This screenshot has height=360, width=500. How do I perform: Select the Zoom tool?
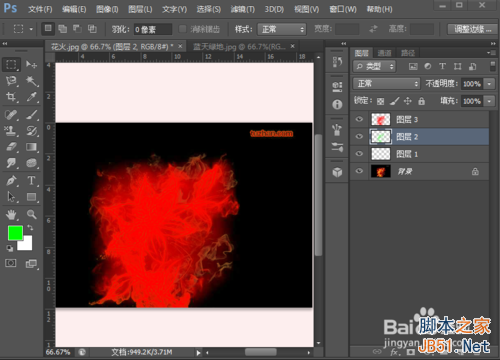click(x=32, y=214)
